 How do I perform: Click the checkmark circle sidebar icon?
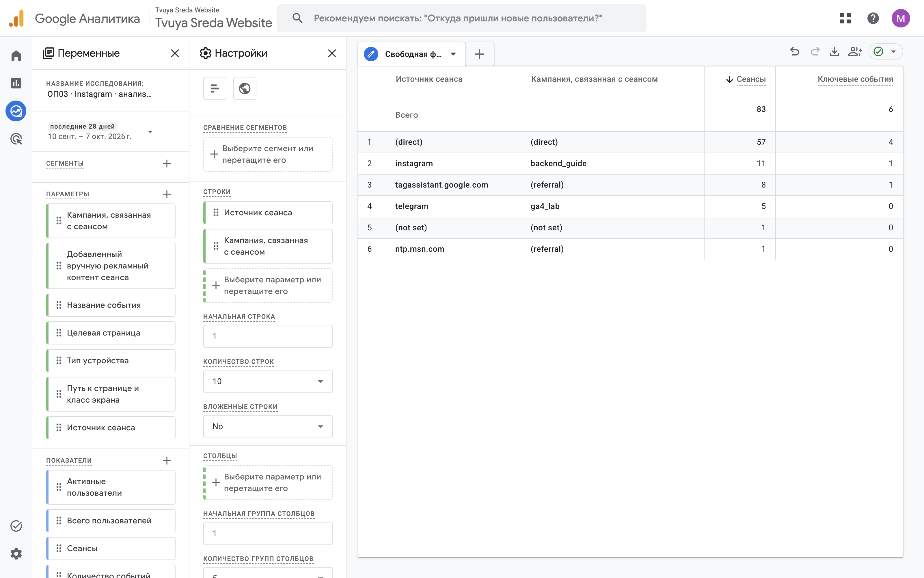point(16,526)
